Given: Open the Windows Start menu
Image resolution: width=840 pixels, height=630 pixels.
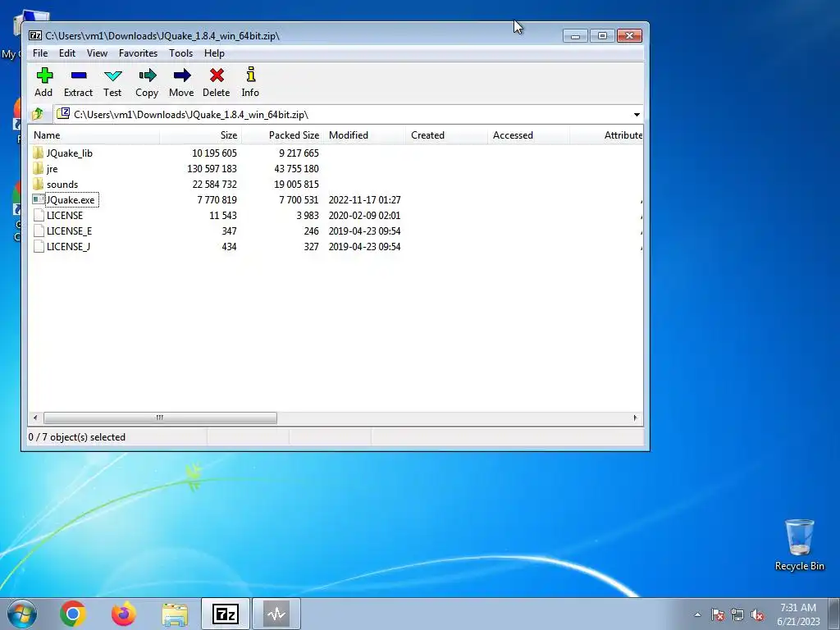Looking at the screenshot, I should pyautogui.click(x=22, y=614).
